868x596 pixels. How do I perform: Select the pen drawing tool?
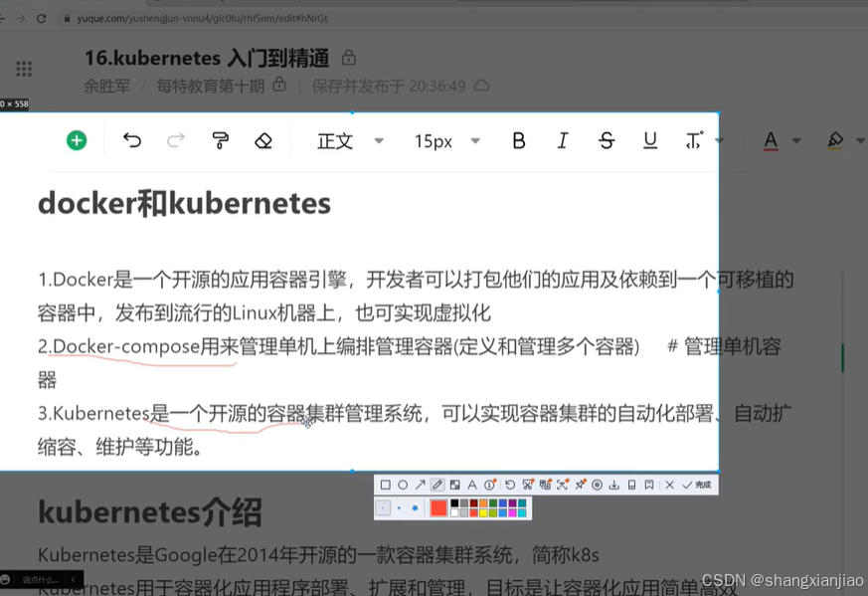click(437, 485)
